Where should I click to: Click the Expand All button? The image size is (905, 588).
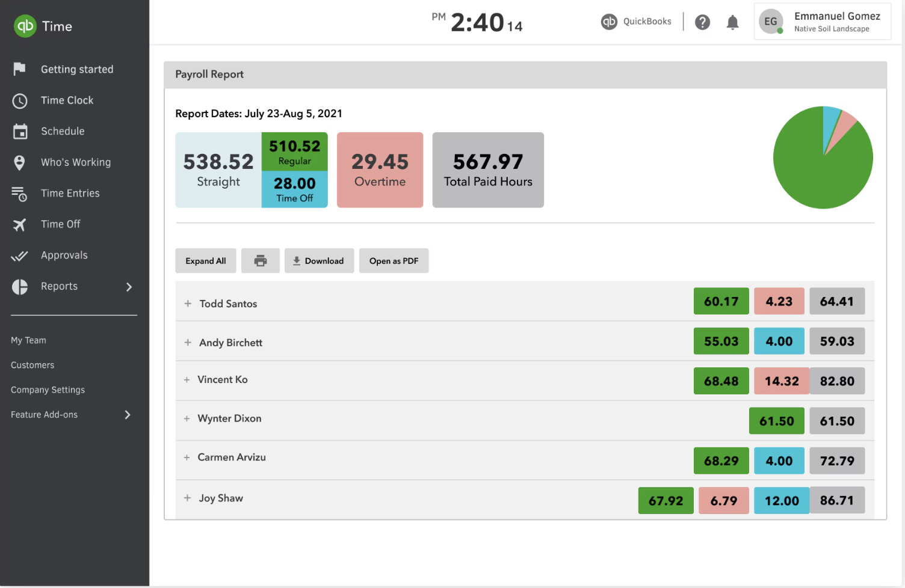(205, 260)
